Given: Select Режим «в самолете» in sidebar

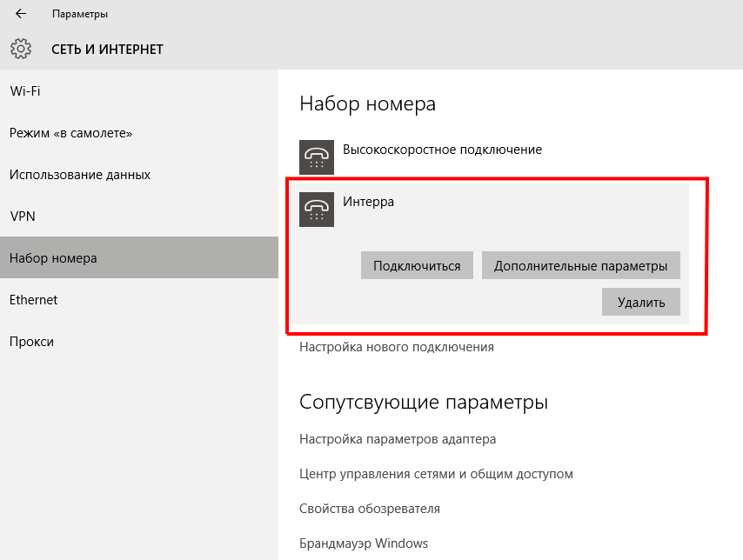Looking at the screenshot, I should [70, 133].
